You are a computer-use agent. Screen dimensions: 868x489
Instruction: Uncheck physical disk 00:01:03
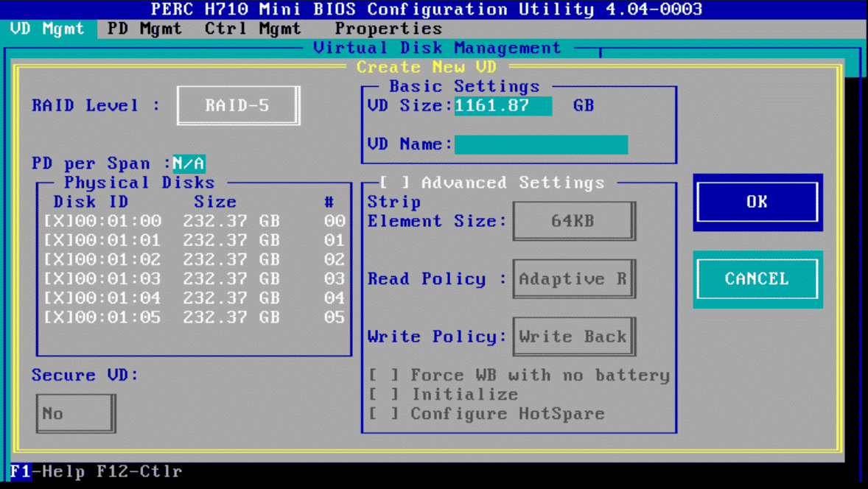pos(56,279)
